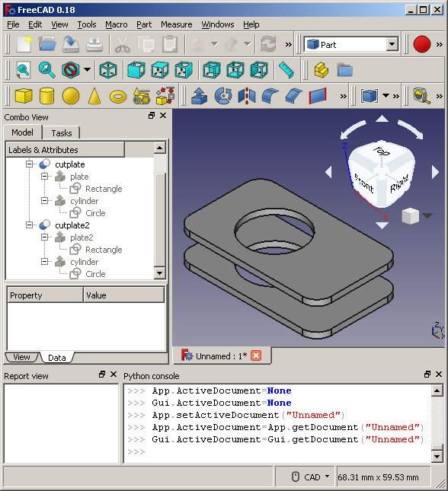Click the Top face of navigation cube

click(x=382, y=151)
